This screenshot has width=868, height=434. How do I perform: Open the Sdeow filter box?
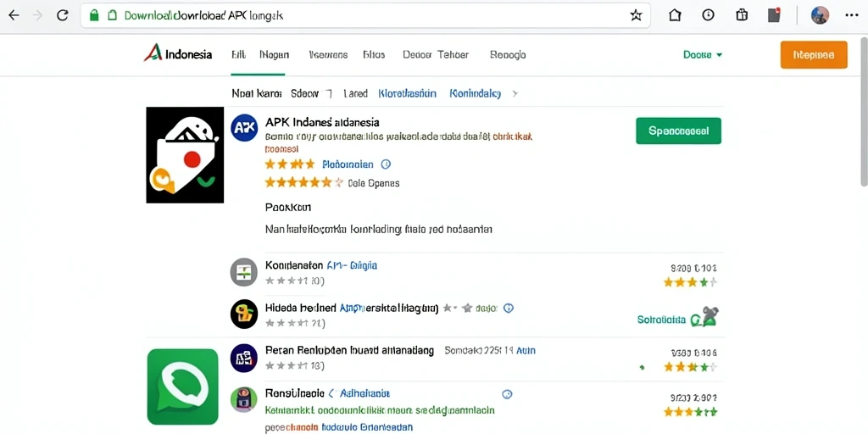[x=311, y=93]
